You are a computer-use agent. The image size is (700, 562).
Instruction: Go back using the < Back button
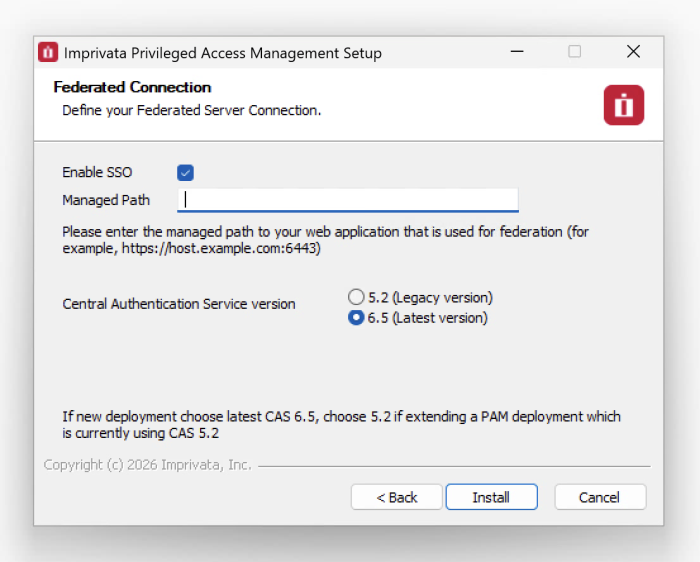pos(396,497)
